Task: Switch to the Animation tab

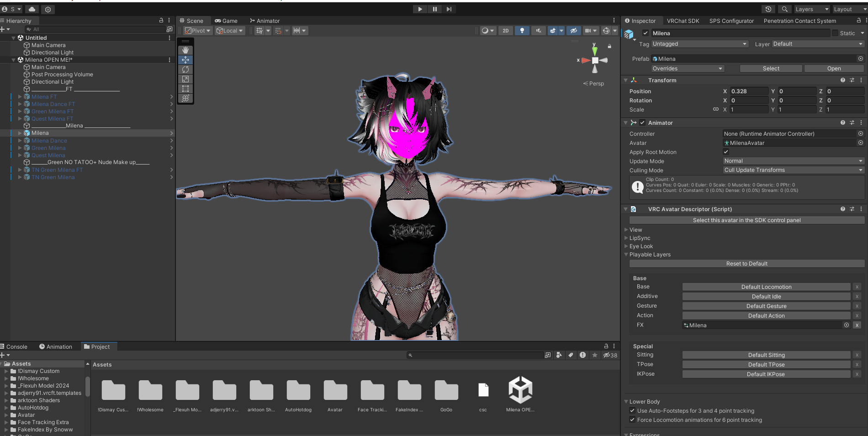Action: [x=56, y=346]
